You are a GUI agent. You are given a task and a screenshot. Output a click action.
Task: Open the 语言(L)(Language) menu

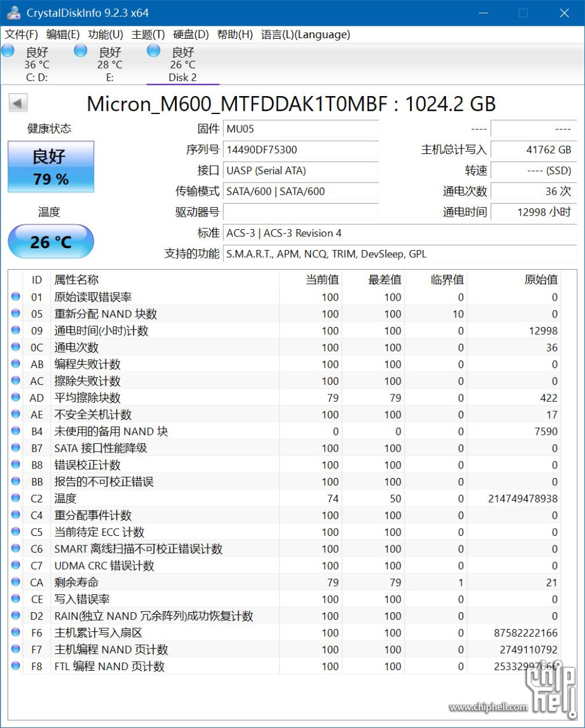coord(306,35)
